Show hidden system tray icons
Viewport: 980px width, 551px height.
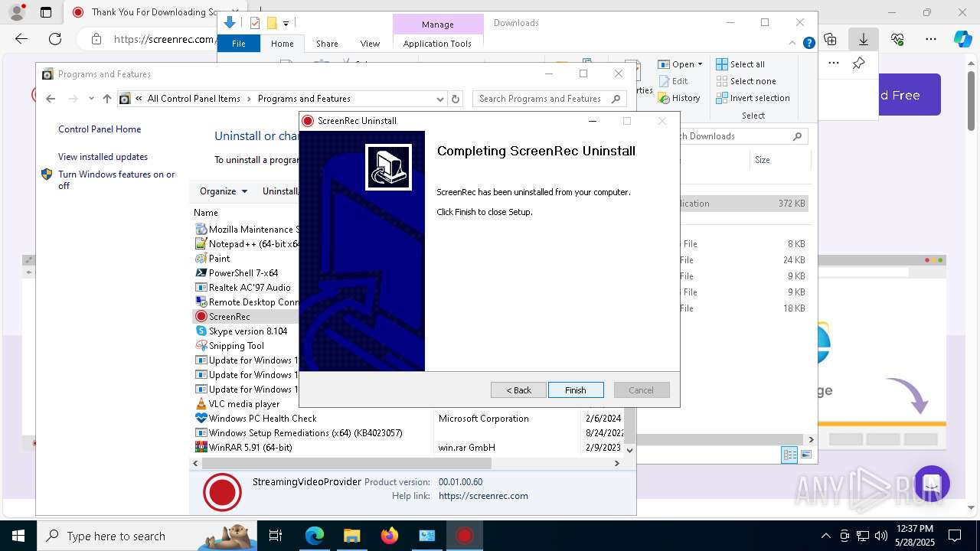(x=825, y=536)
